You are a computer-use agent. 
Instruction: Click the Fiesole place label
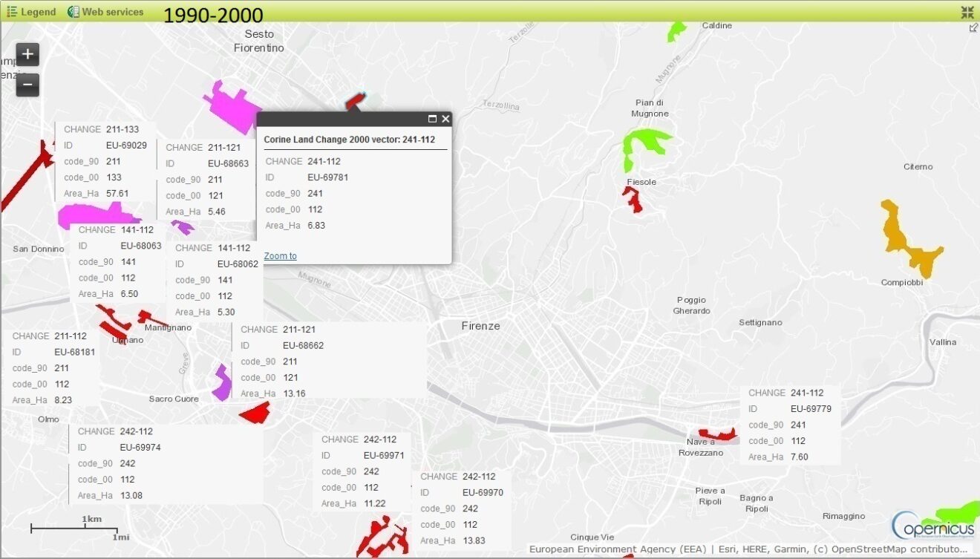tap(641, 182)
